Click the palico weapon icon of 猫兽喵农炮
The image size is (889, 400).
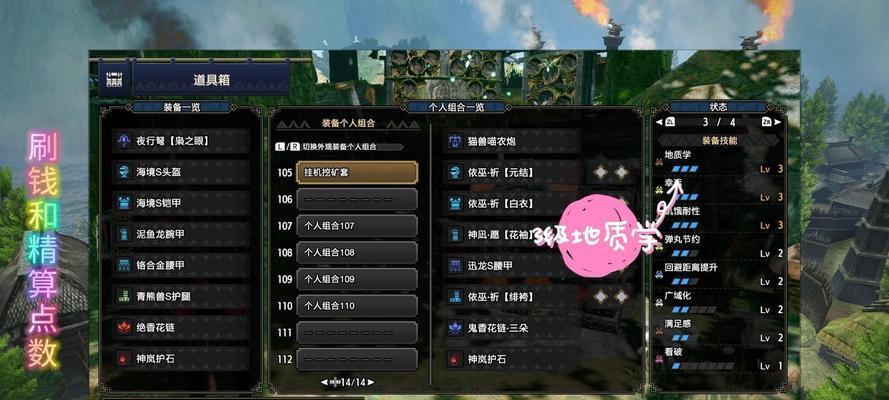[x=455, y=141]
